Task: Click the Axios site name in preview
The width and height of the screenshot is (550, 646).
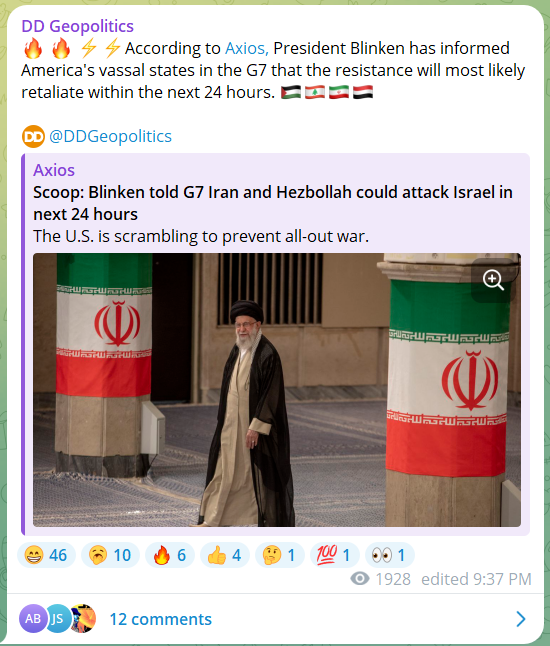Action: 54,170
